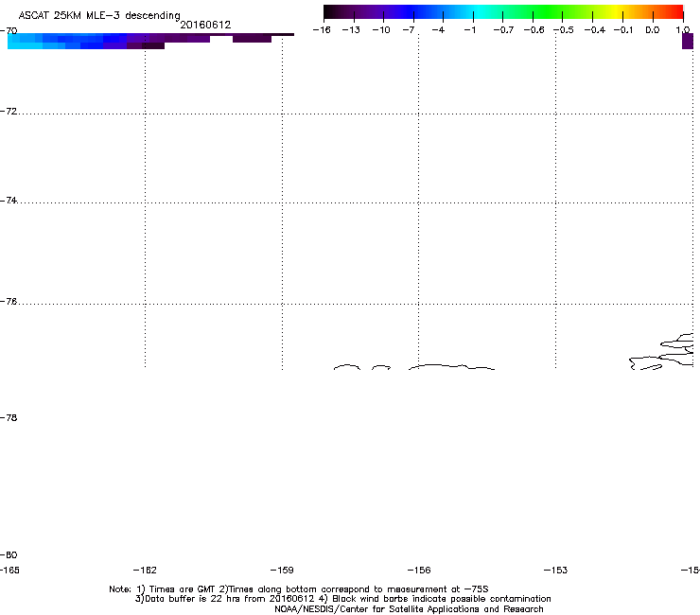Click the -0.6 color scale label
The image size is (700, 615).
534,30
